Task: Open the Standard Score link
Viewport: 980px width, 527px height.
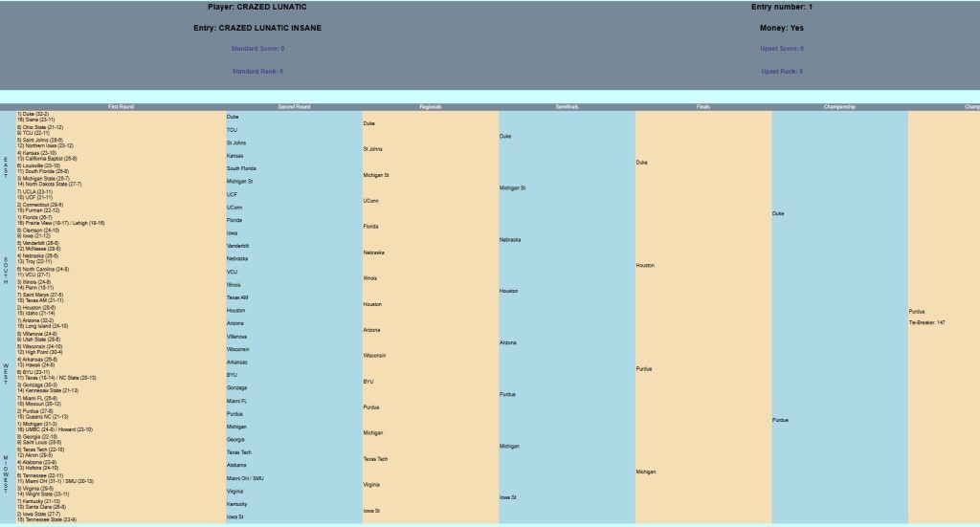Action: pyautogui.click(x=257, y=48)
